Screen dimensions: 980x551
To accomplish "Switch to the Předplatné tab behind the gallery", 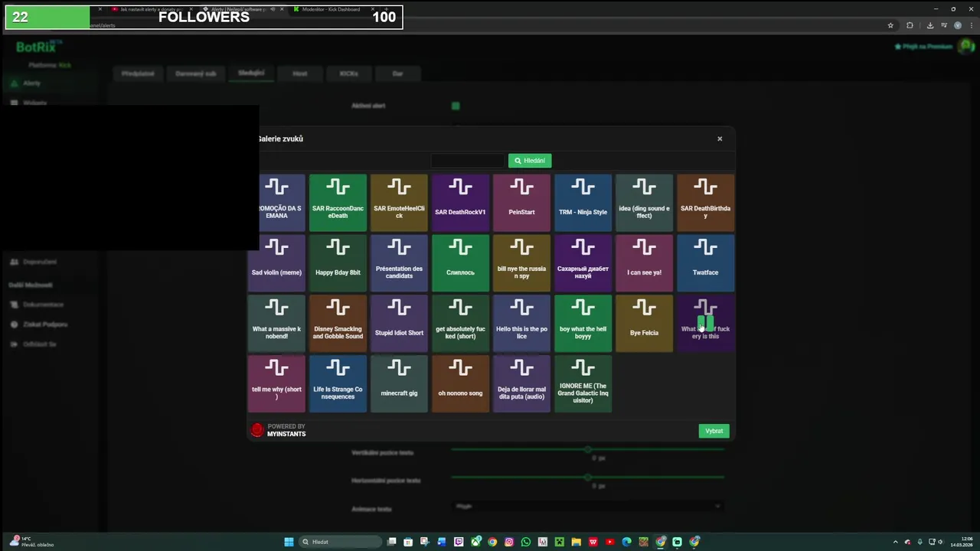I will (138, 73).
